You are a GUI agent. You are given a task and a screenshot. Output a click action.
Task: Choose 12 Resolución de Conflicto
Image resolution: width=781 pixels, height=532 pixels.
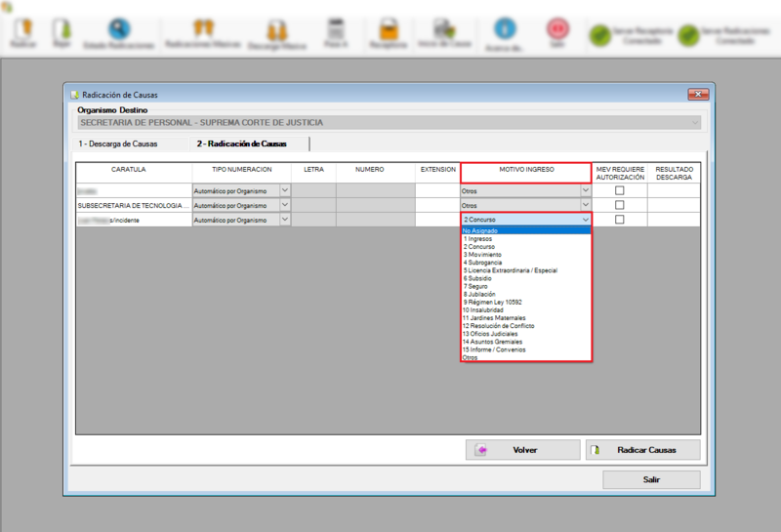pyautogui.click(x=526, y=326)
